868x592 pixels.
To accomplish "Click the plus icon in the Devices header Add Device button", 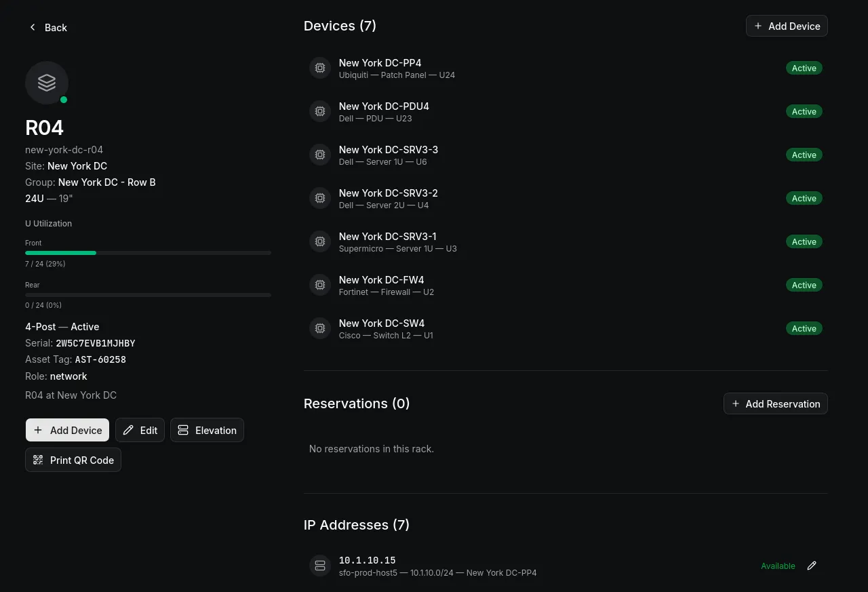I will pos(758,26).
